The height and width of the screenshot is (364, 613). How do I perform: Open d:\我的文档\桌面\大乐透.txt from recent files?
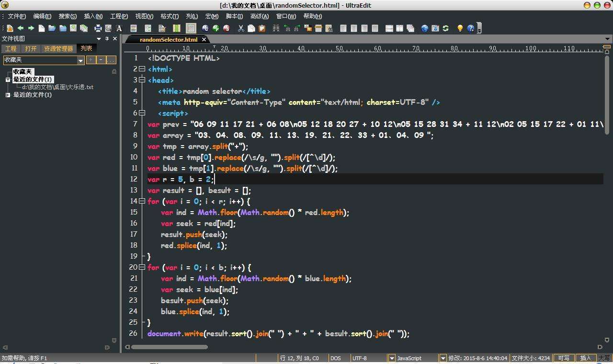click(x=57, y=87)
